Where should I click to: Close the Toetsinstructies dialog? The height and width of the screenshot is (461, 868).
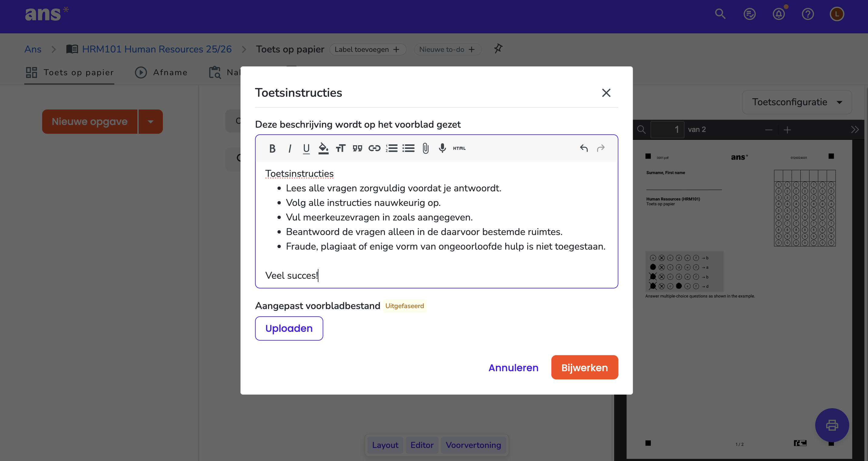coord(606,93)
